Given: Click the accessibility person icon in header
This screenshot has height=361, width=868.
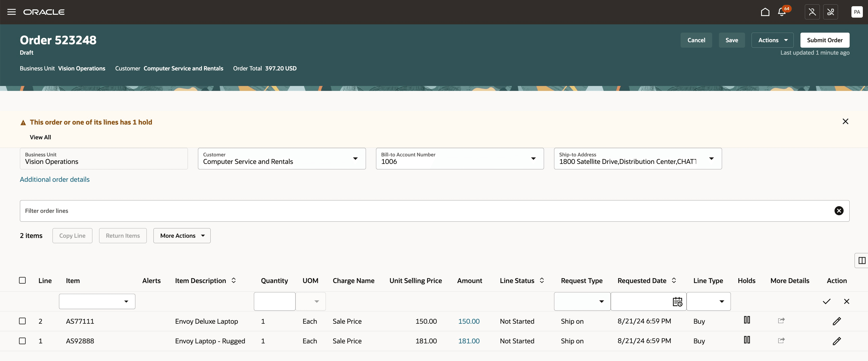Looking at the screenshot, I should tap(812, 12).
